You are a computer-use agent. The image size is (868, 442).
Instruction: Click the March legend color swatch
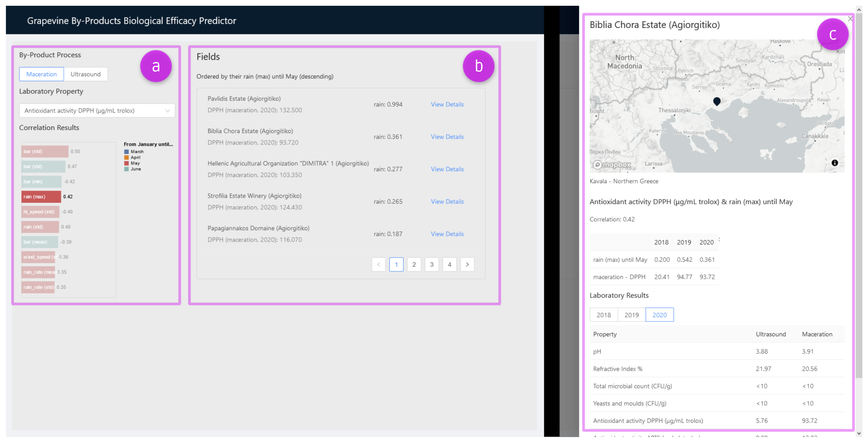click(126, 152)
